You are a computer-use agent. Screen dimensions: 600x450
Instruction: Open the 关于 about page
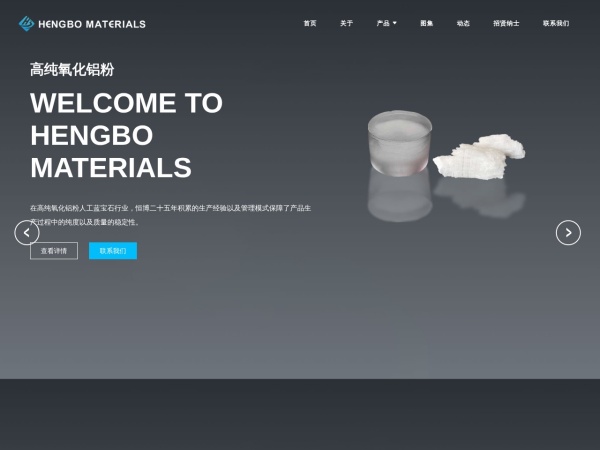346,23
